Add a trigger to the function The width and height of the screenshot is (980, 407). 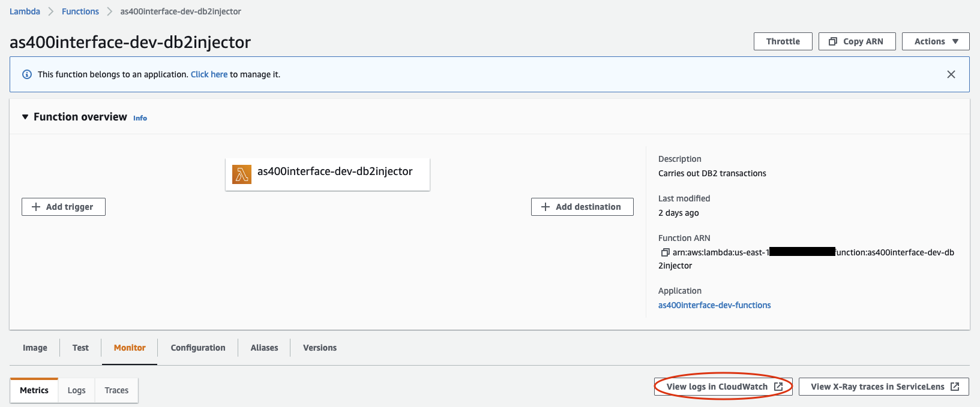64,207
